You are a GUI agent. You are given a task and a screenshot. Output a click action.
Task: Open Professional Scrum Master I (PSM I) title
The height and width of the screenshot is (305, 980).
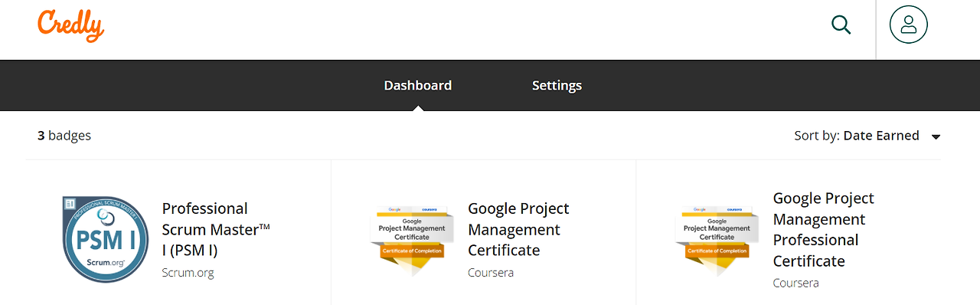[216, 229]
